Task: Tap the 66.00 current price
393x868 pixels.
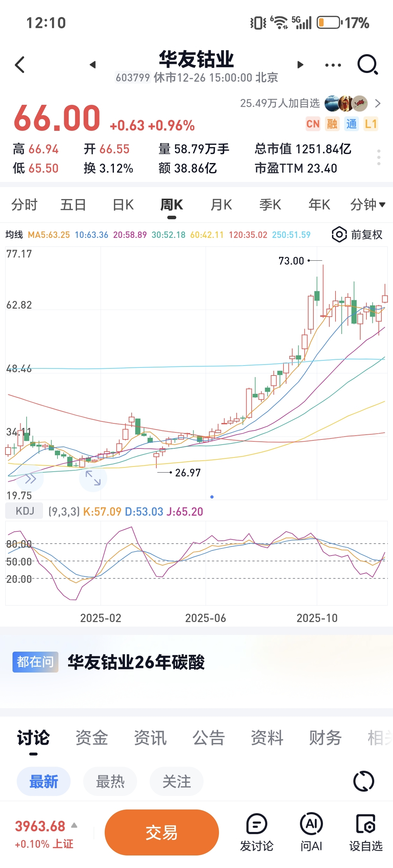Action: [57, 118]
